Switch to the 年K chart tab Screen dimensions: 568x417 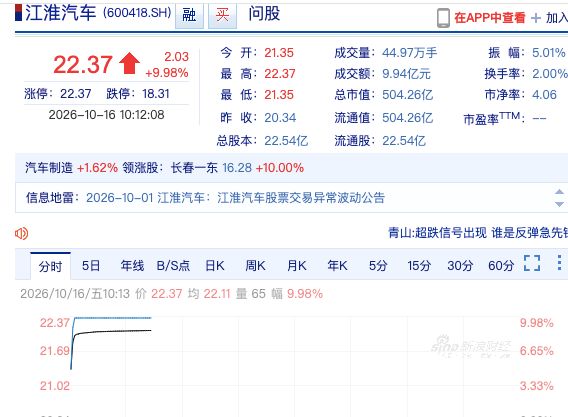tap(337, 266)
